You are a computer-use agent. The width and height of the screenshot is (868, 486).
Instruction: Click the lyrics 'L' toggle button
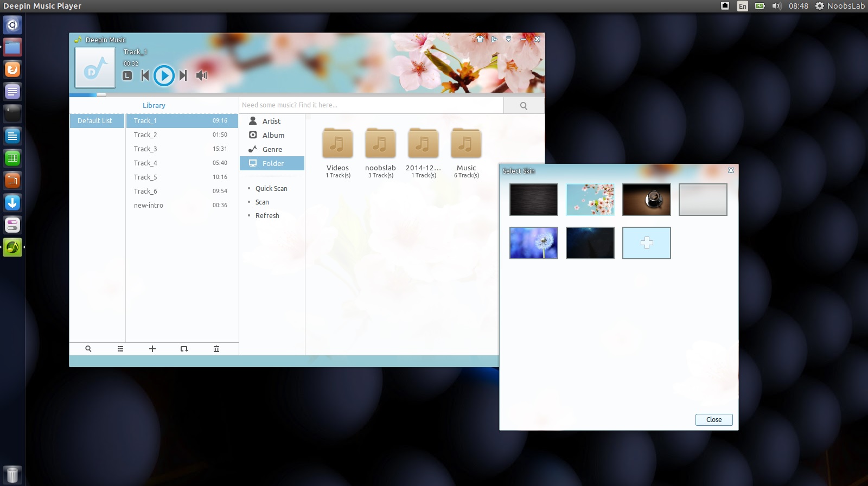pyautogui.click(x=127, y=76)
